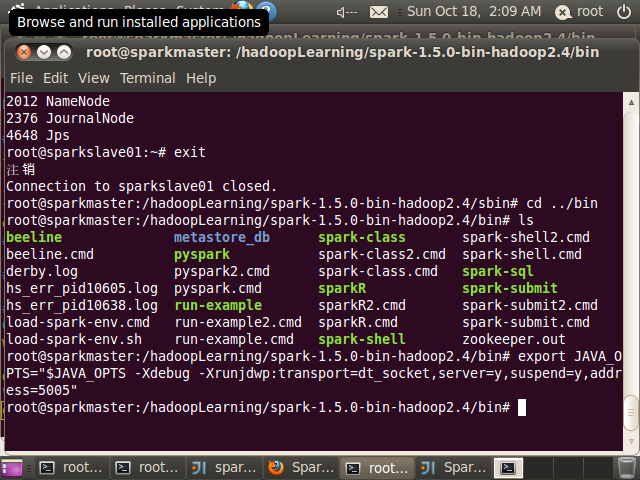Screen dimensions: 640x480
Task: Click the terminal scrollbar thumb
Action: 631,412
